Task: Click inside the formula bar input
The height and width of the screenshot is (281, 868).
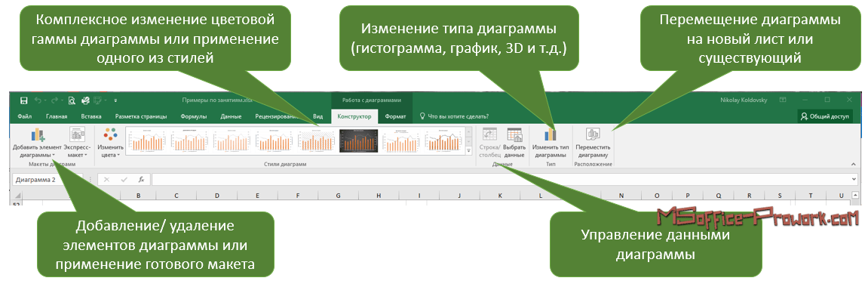Action: tap(501, 180)
